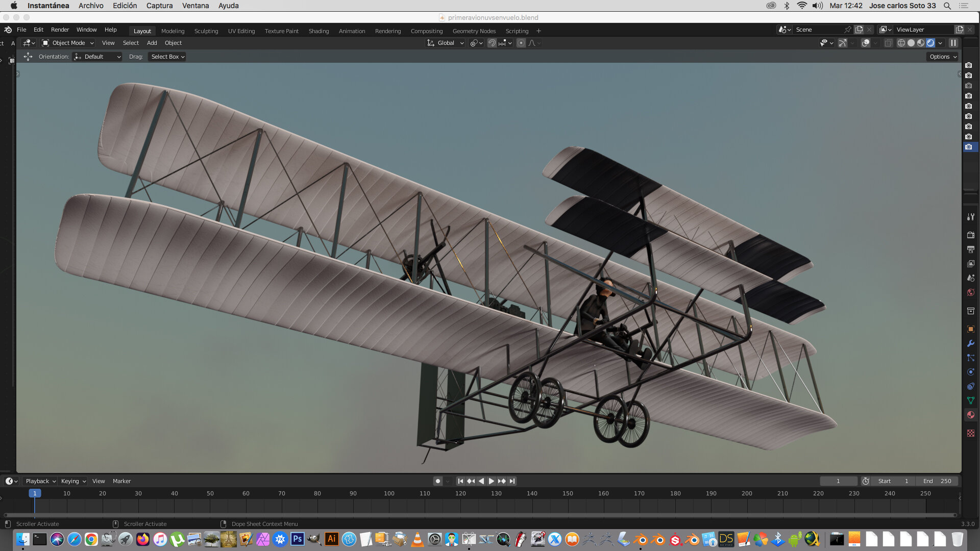The width and height of the screenshot is (980, 551).
Task: Open Orientation Default dropdown
Action: (x=97, y=57)
